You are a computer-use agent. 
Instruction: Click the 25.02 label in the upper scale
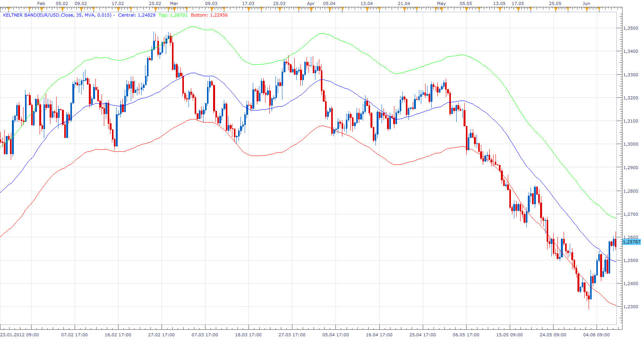point(155,3)
